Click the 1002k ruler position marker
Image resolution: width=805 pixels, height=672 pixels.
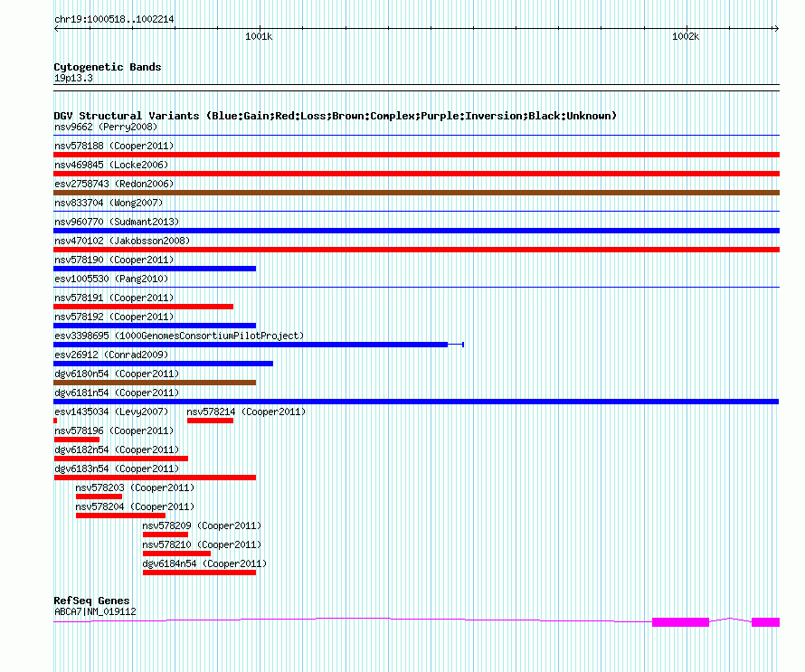coord(686,36)
